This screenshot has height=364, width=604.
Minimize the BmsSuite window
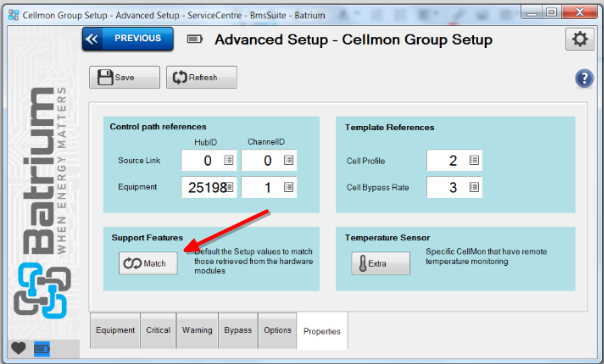(532, 13)
